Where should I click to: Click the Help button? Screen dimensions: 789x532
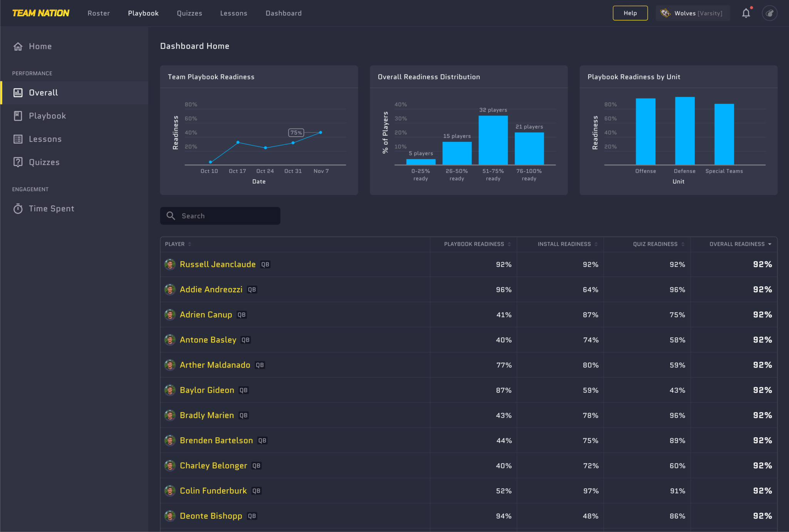pos(630,13)
